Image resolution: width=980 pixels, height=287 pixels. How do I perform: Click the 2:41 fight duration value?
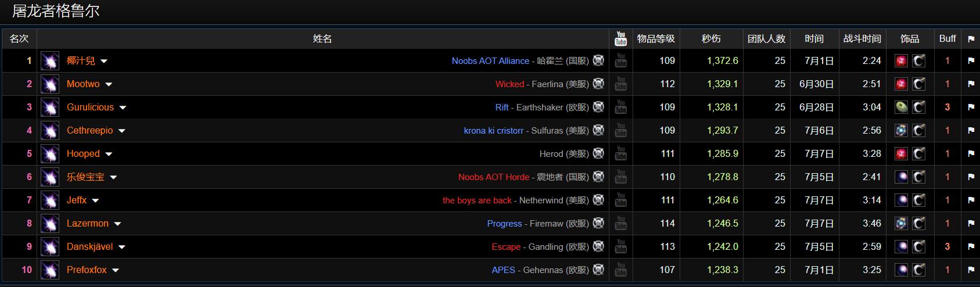pyautogui.click(x=872, y=177)
